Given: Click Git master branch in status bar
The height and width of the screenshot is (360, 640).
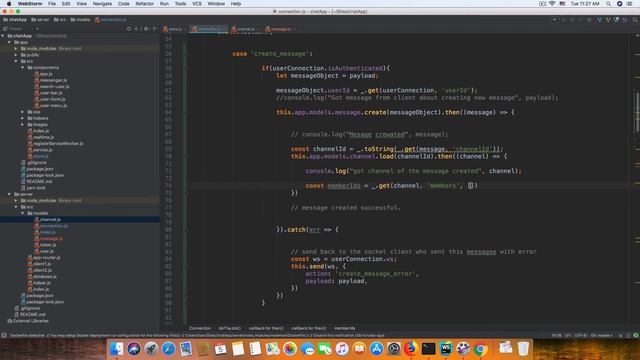Looking at the screenshot, I should (602, 336).
